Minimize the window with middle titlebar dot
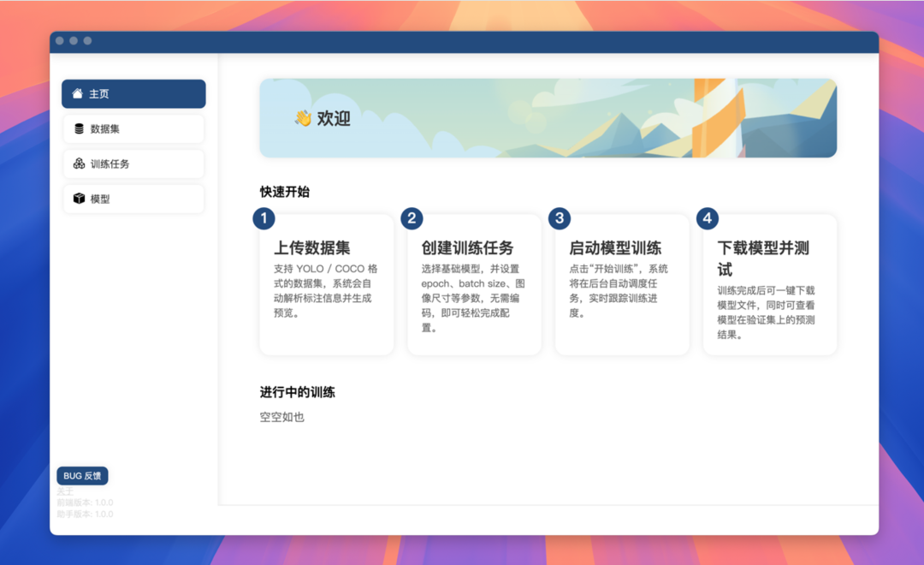The image size is (924, 565). tap(74, 41)
